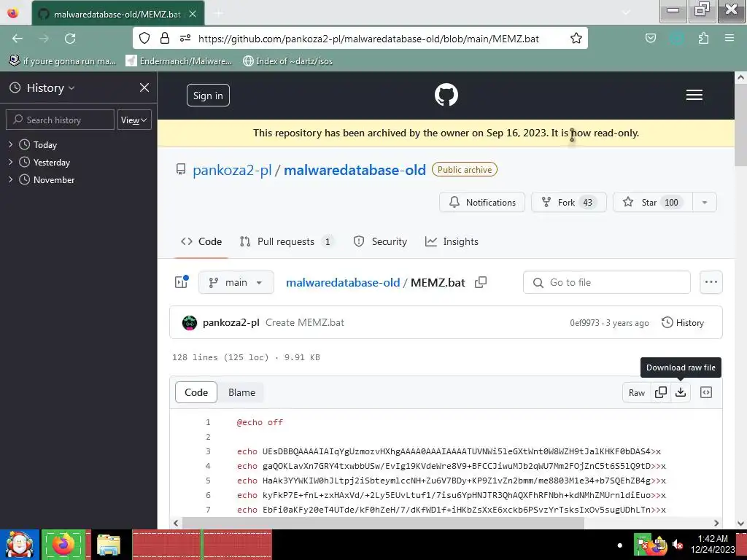Click the Notifications button
Screen dimensions: 747x560
coord(482,203)
